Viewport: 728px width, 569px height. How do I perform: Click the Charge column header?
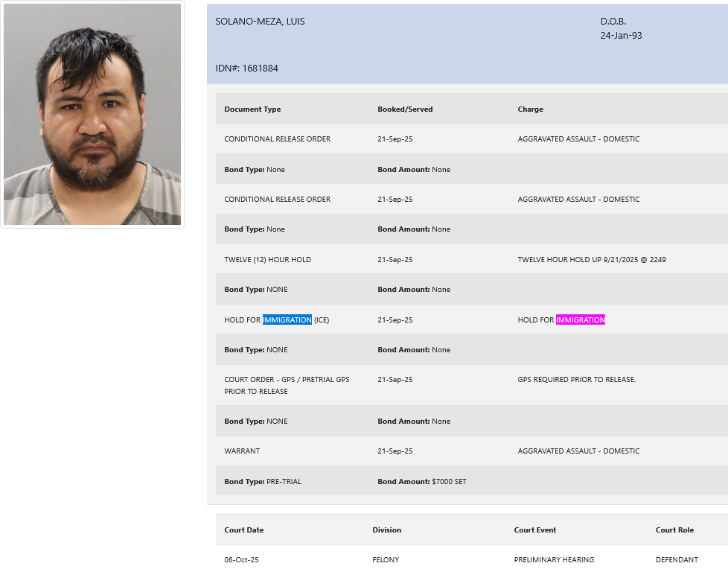[530, 109]
